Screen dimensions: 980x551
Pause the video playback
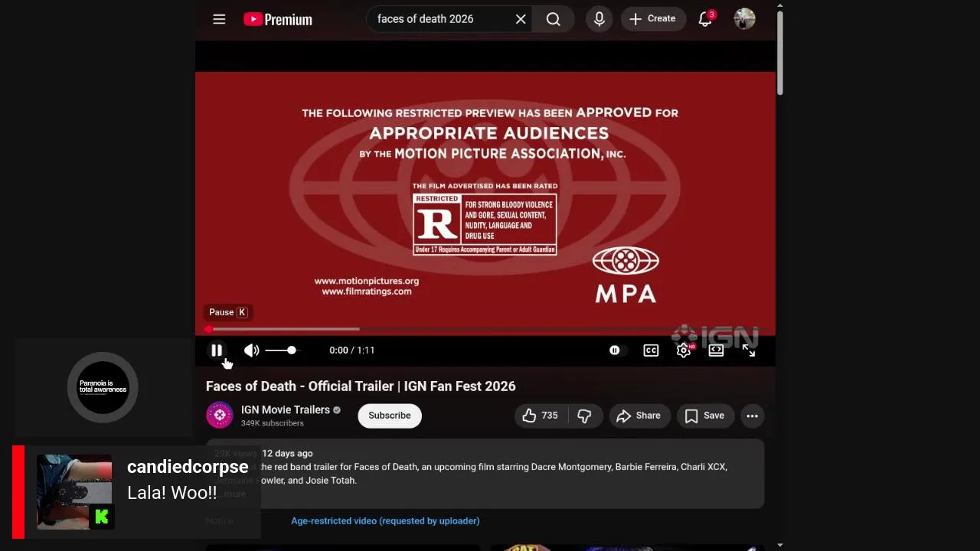[x=217, y=350]
